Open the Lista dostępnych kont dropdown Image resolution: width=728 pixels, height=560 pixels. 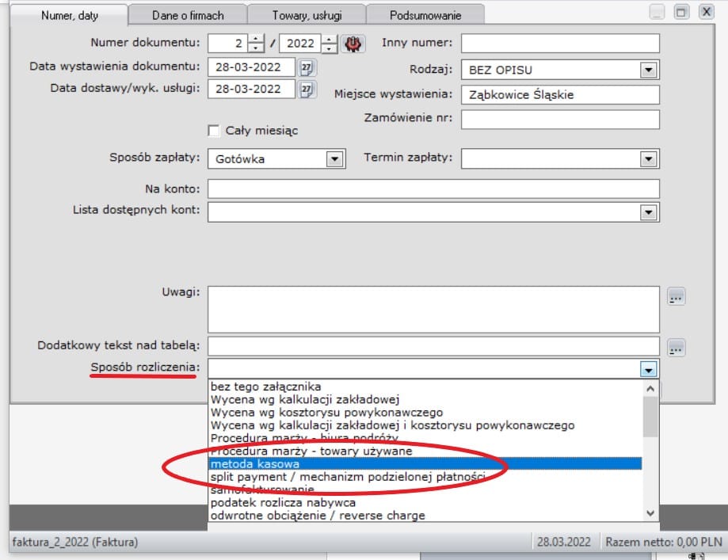[x=649, y=212]
